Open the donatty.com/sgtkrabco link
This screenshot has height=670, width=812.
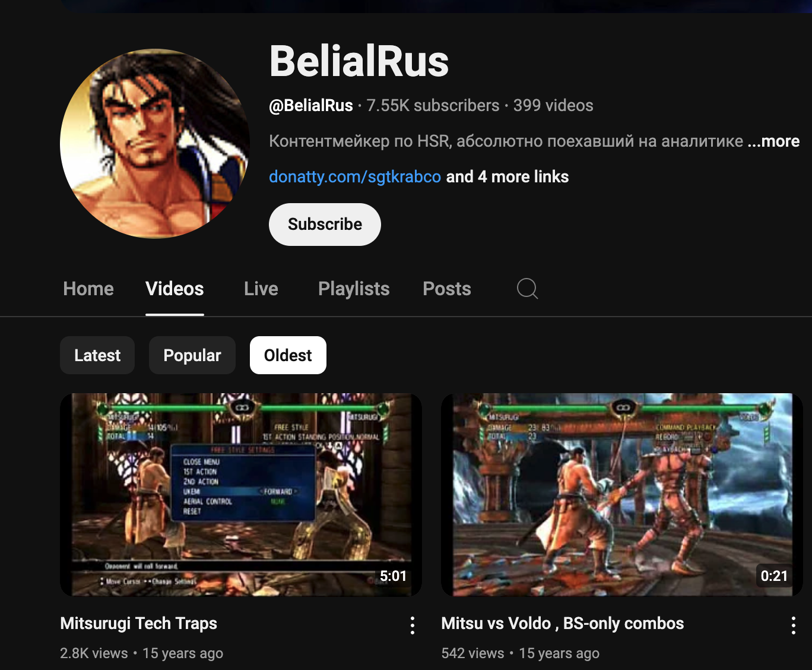(355, 177)
